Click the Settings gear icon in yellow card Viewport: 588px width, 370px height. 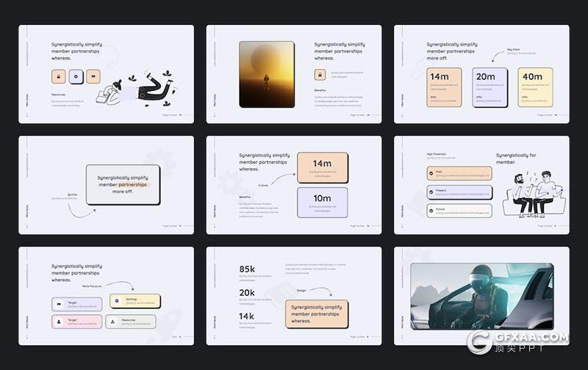click(117, 300)
